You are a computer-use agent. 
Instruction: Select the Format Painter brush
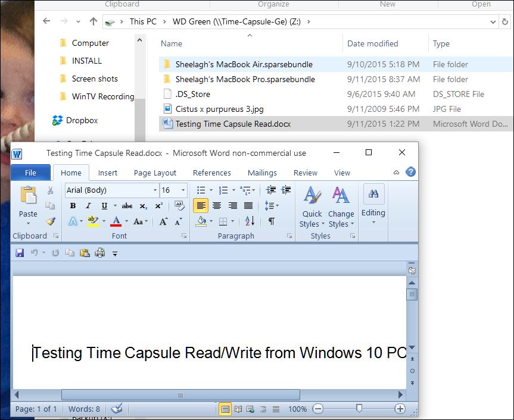point(51,221)
